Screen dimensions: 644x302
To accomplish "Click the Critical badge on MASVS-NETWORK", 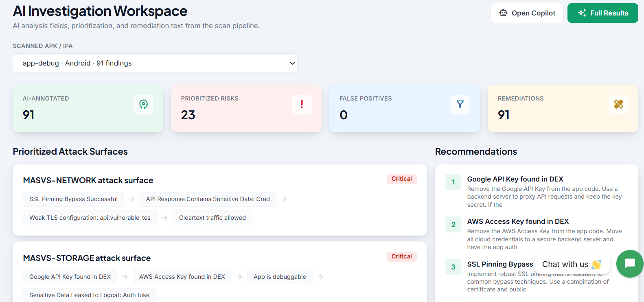I will click(402, 179).
